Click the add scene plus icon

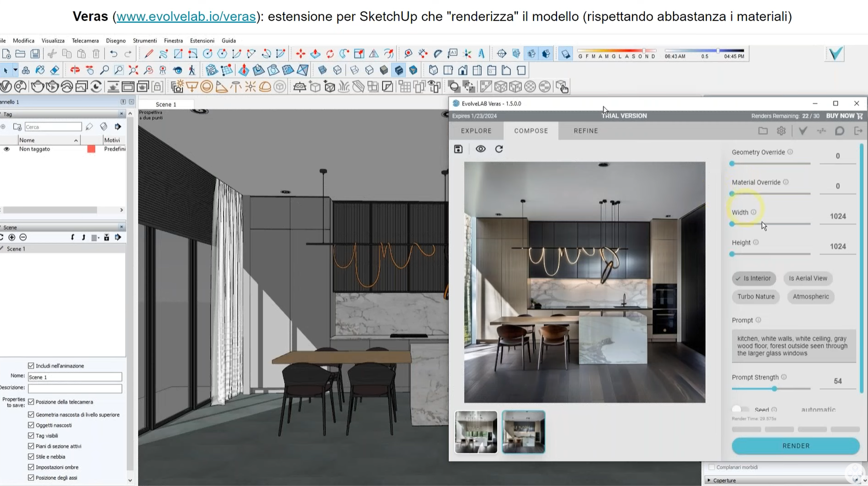pyautogui.click(x=12, y=237)
